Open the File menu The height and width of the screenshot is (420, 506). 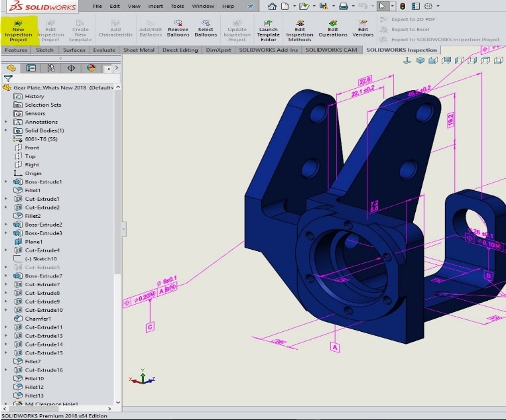tap(97, 6)
